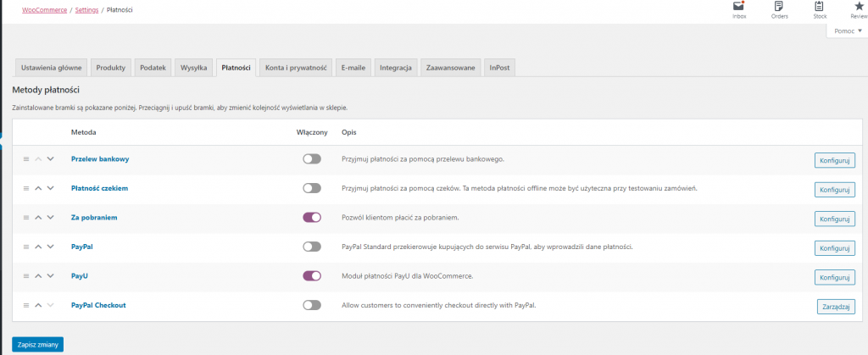Turn off the PayU payment toggle
Screen dimensions: 868x355
click(311, 276)
